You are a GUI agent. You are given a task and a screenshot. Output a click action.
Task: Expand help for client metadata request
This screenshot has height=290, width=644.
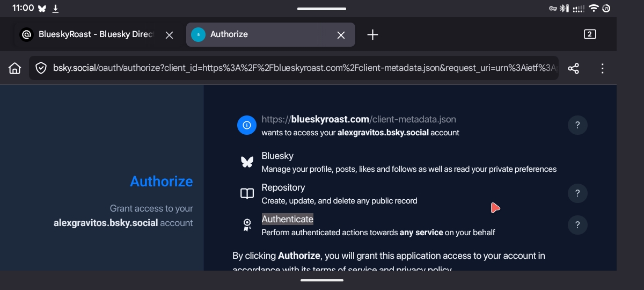click(x=577, y=125)
